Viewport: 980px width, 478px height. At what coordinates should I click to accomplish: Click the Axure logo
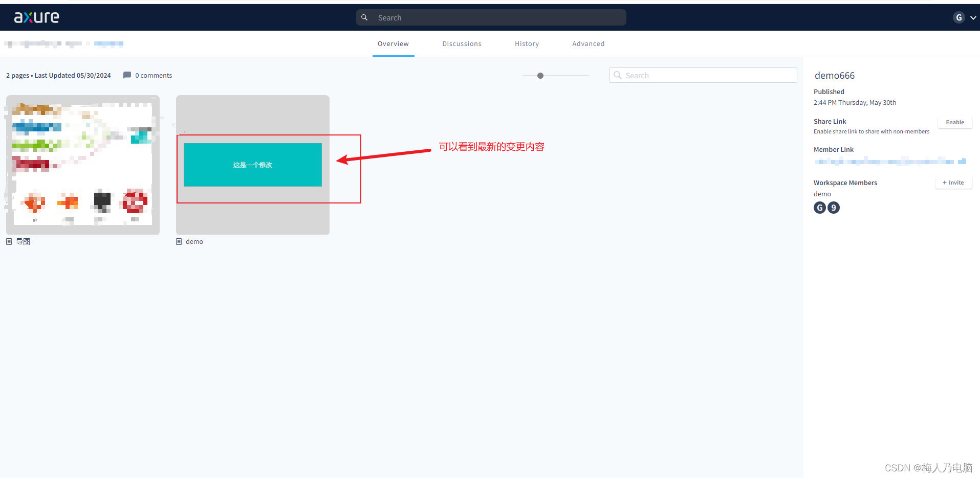36,17
